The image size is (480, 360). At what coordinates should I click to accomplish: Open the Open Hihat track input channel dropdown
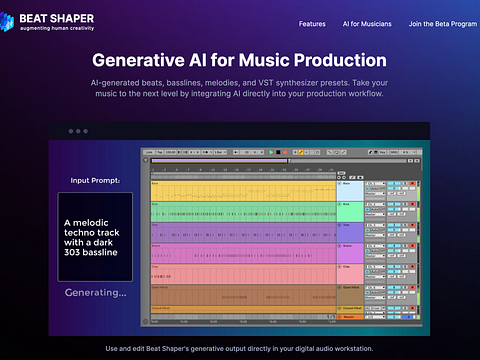375,287
